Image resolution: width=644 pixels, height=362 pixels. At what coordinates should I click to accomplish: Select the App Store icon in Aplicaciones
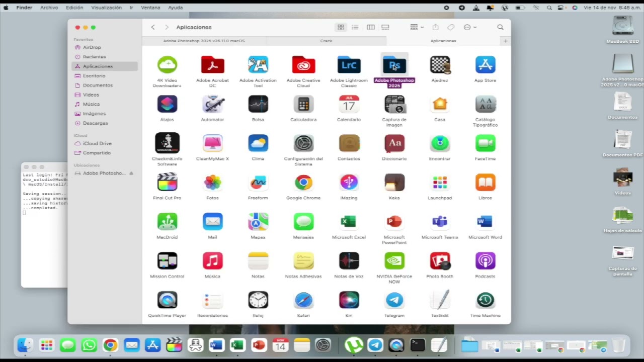[485, 65]
